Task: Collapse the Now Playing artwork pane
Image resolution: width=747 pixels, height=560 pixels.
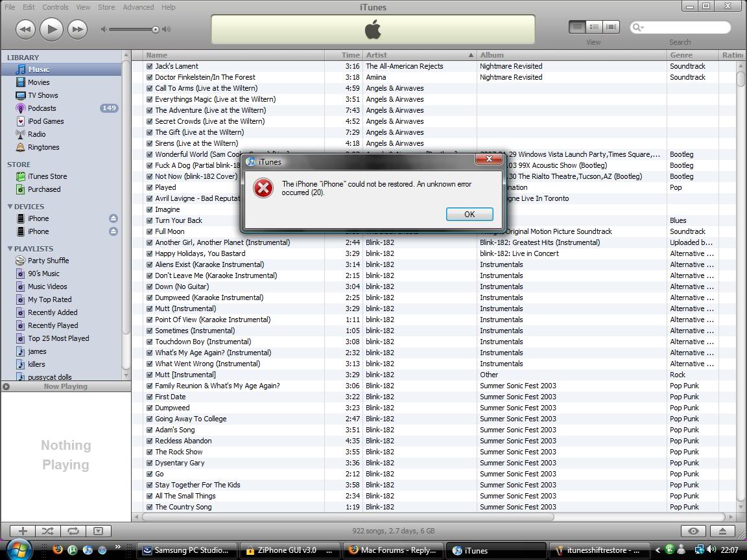Action: click(6, 387)
